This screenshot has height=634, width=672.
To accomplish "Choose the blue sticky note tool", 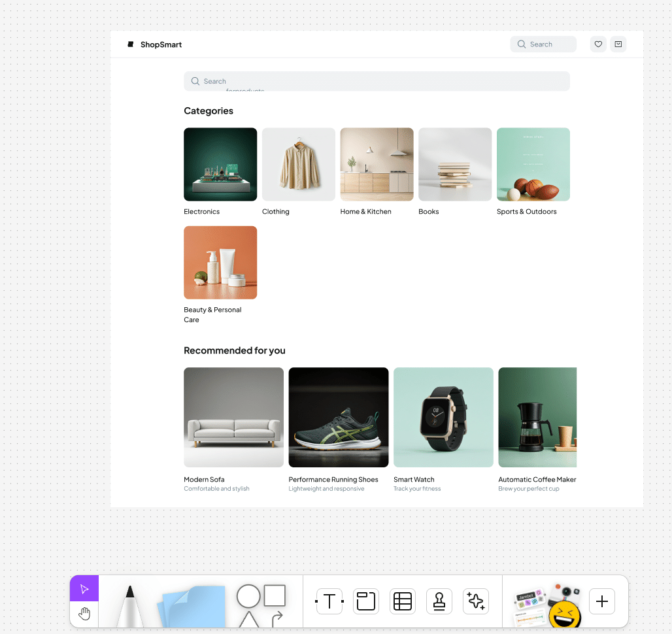I will point(191,607).
